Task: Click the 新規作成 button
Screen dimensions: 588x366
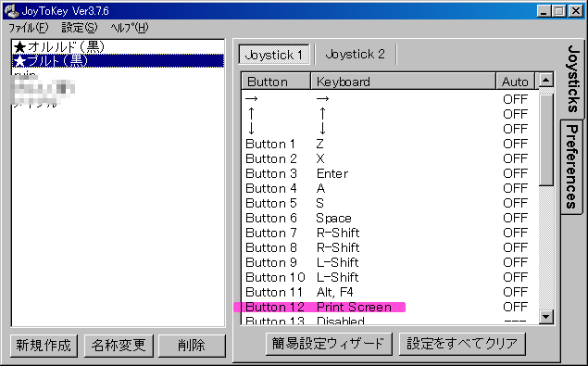Action: pyautogui.click(x=44, y=346)
